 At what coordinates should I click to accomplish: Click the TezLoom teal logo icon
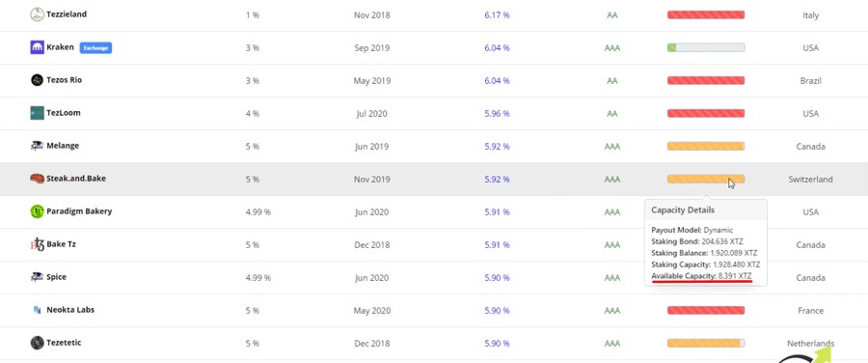point(37,113)
